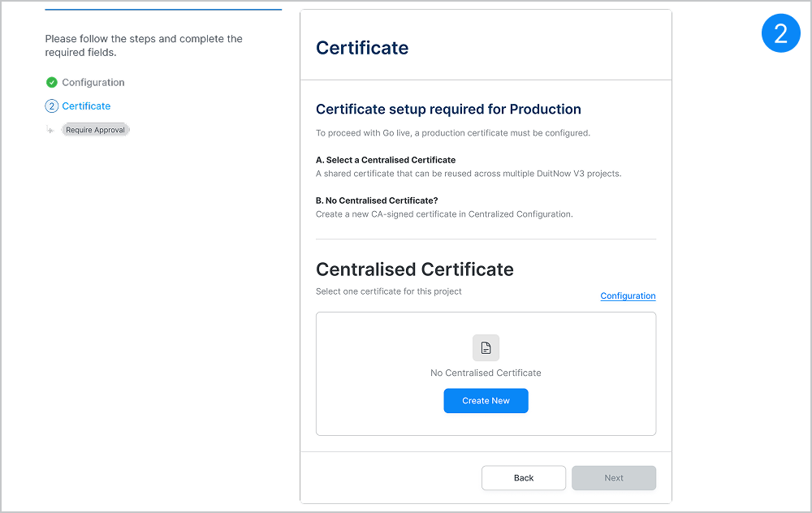Viewport: 812px width, 513px height.
Task: Click the 'Centralised Certificate' section heading
Action: pyautogui.click(x=414, y=269)
